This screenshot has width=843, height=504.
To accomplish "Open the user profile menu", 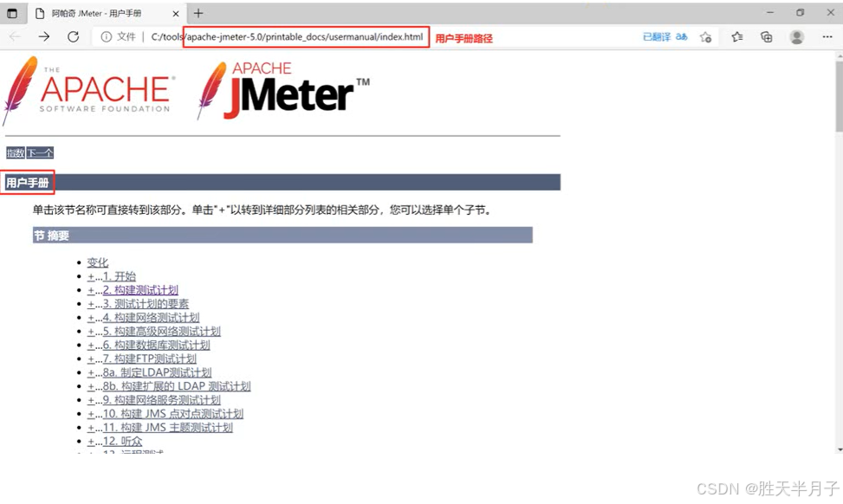I will tap(797, 36).
